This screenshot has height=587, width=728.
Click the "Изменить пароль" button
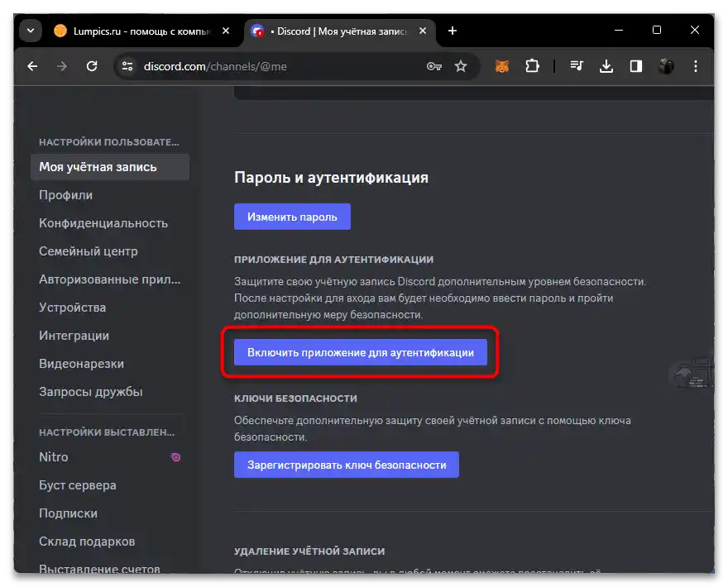click(x=292, y=217)
